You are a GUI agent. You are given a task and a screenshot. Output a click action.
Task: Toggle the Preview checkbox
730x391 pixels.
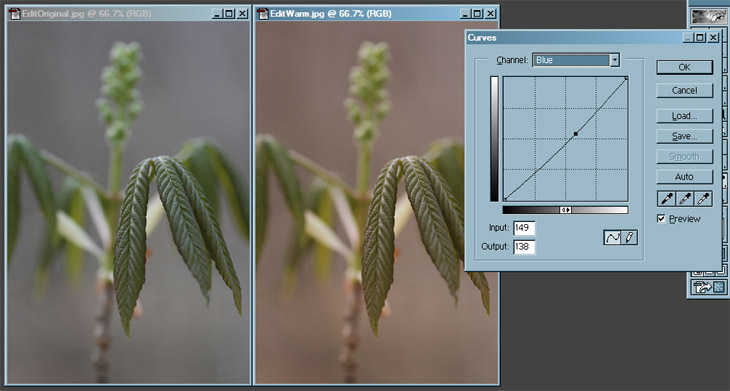661,218
